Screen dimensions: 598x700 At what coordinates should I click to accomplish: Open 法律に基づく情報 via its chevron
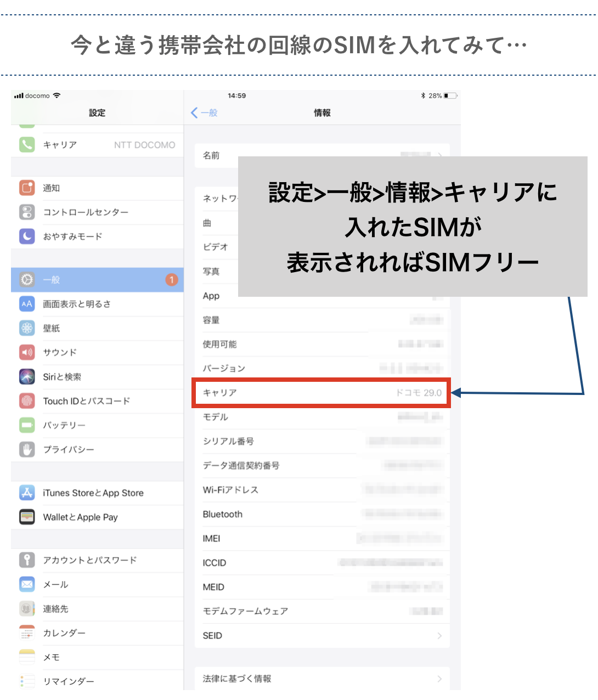point(439,678)
